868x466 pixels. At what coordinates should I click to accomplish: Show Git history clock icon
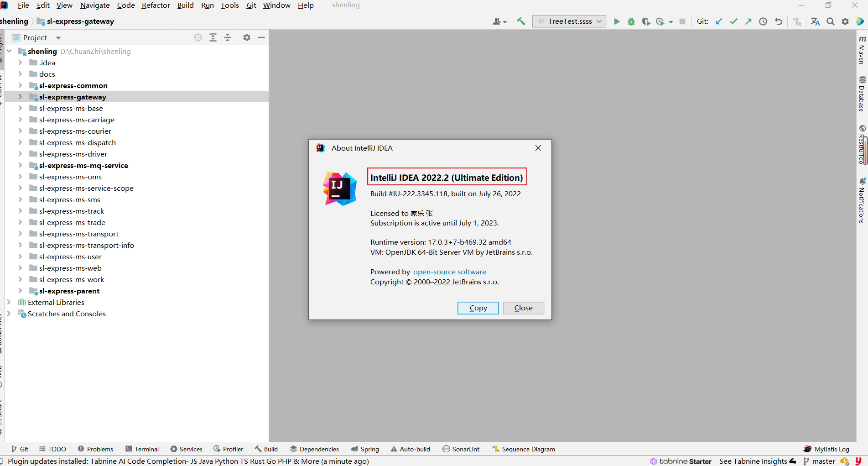pyautogui.click(x=763, y=21)
